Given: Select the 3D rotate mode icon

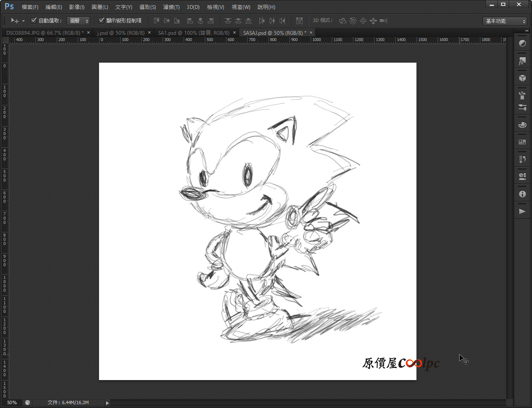Looking at the screenshot, I should 343,20.
